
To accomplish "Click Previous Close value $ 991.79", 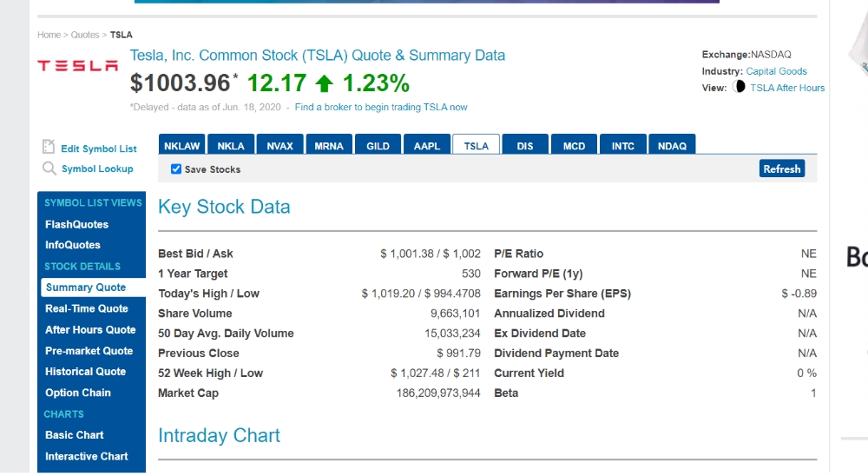I will 458,353.
